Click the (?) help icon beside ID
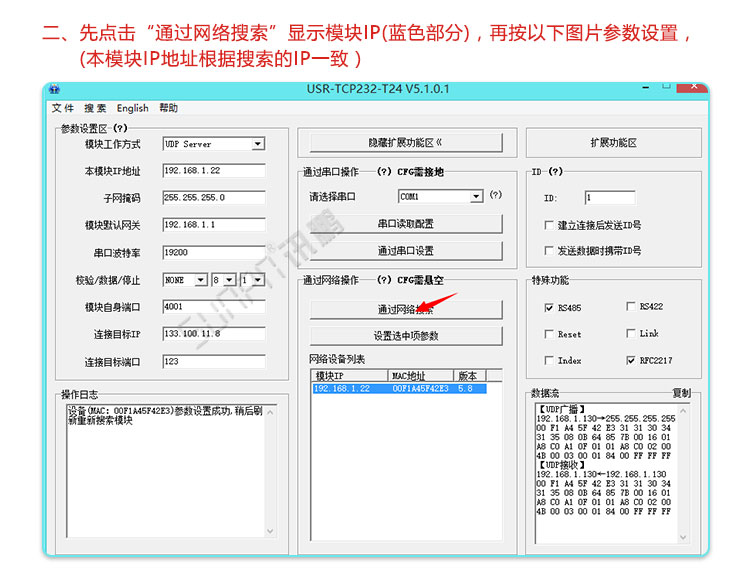Image resolution: width=750 pixels, height=582 pixels. coord(556,171)
